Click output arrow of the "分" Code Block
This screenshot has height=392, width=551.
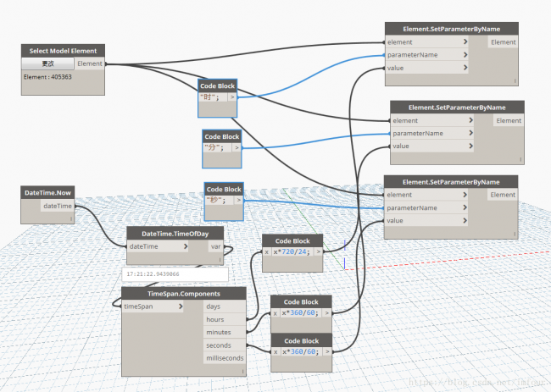pyautogui.click(x=237, y=147)
